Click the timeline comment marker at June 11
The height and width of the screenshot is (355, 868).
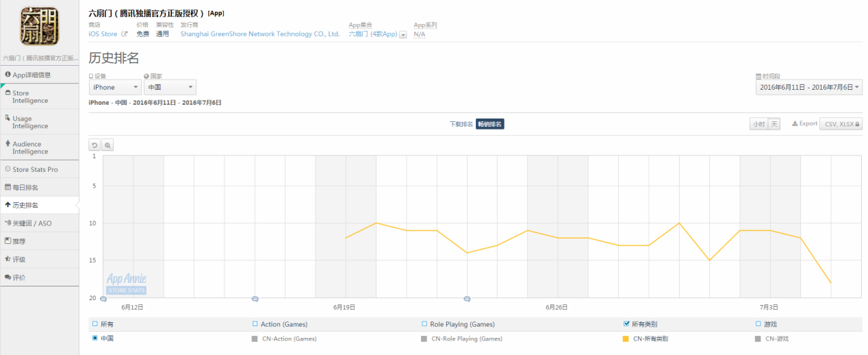[x=103, y=299]
